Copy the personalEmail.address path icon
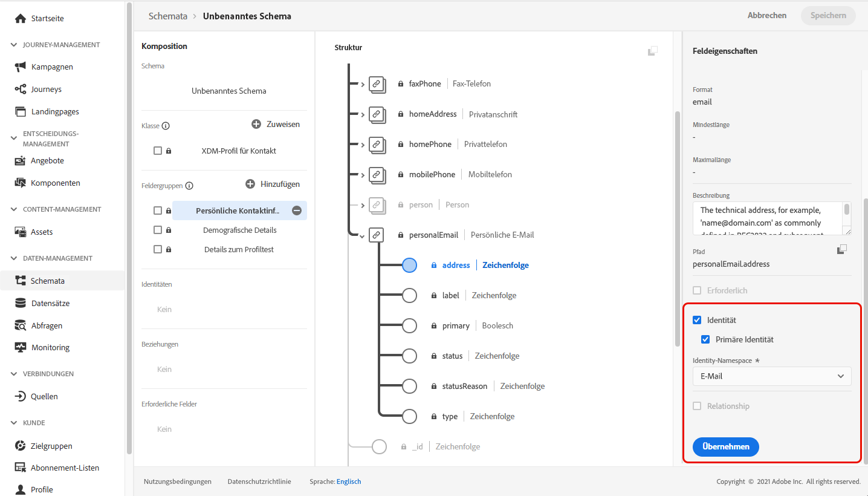The width and height of the screenshot is (868, 496). (843, 249)
